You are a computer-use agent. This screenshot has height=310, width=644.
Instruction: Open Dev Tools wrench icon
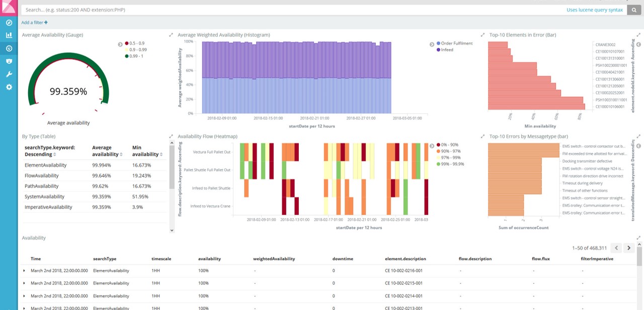click(x=9, y=74)
